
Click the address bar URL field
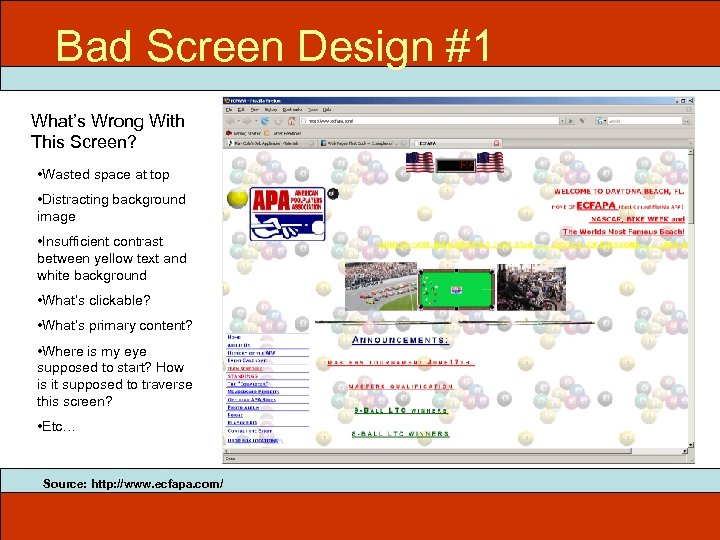point(429,121)
